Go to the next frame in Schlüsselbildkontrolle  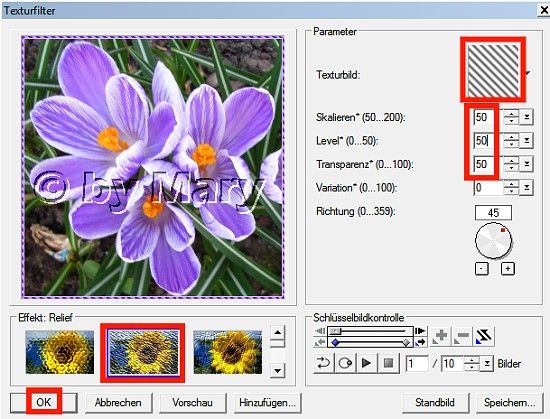tap(420, 331)
